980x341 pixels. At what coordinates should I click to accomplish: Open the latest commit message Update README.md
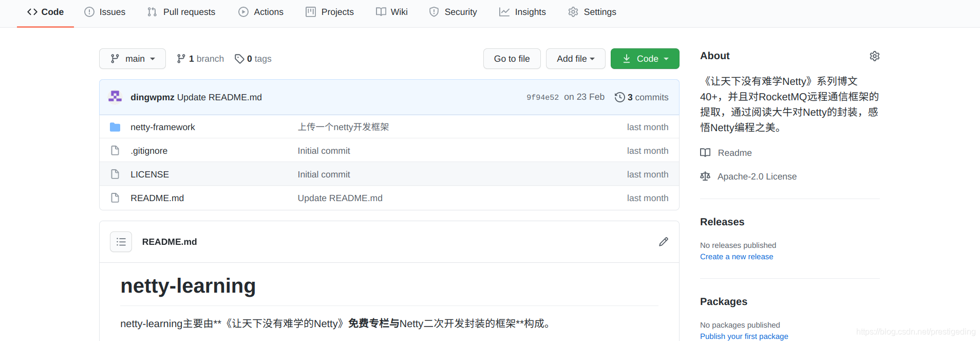pyautogui.click(x=219, y=97)
